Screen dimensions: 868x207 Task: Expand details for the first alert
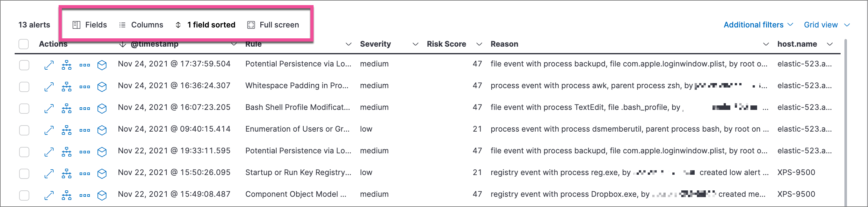49,64
